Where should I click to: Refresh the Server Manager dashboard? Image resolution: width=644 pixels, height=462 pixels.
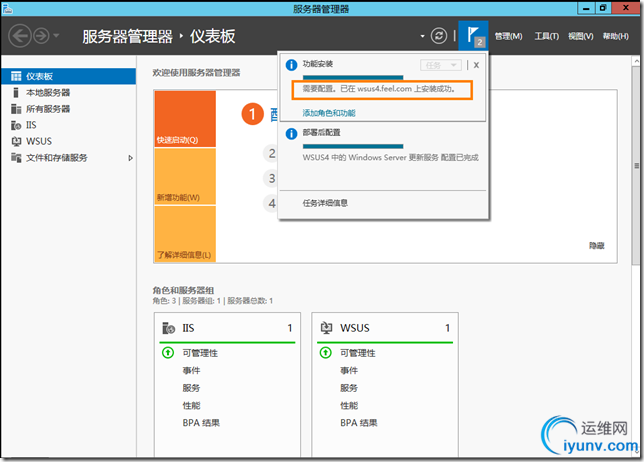point(439,36)
